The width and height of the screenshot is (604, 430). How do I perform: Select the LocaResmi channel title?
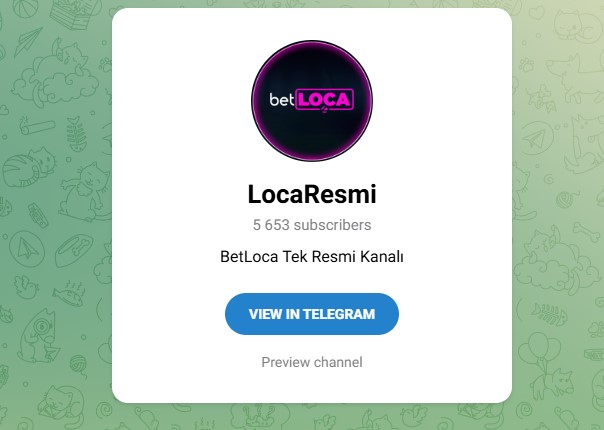click(x=312, y=194)
